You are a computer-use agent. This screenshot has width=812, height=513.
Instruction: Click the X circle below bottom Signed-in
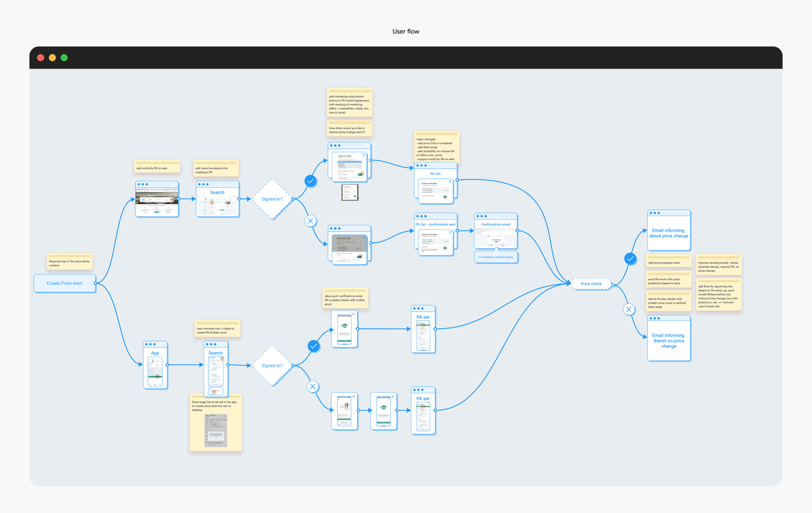coord(313,387)
